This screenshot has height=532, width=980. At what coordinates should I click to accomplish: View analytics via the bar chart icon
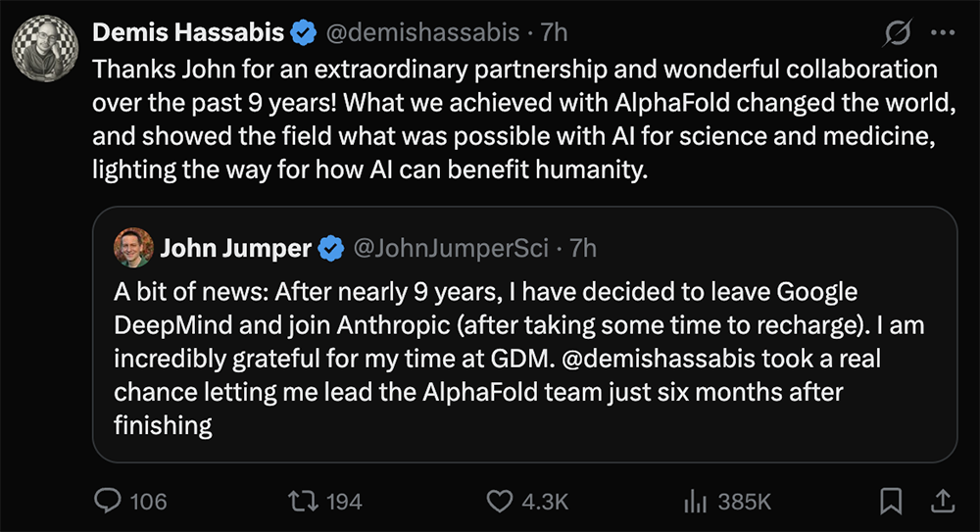click(695, 501)
